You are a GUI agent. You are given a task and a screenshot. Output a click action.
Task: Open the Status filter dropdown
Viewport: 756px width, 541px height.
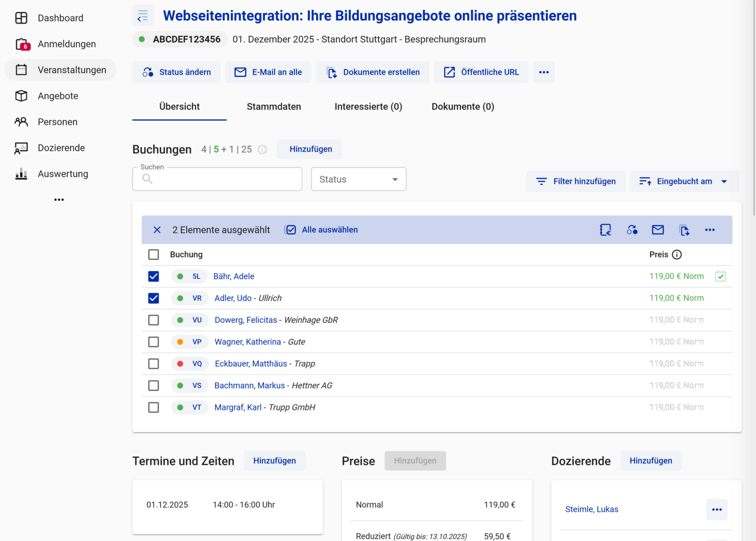point(358,180)
